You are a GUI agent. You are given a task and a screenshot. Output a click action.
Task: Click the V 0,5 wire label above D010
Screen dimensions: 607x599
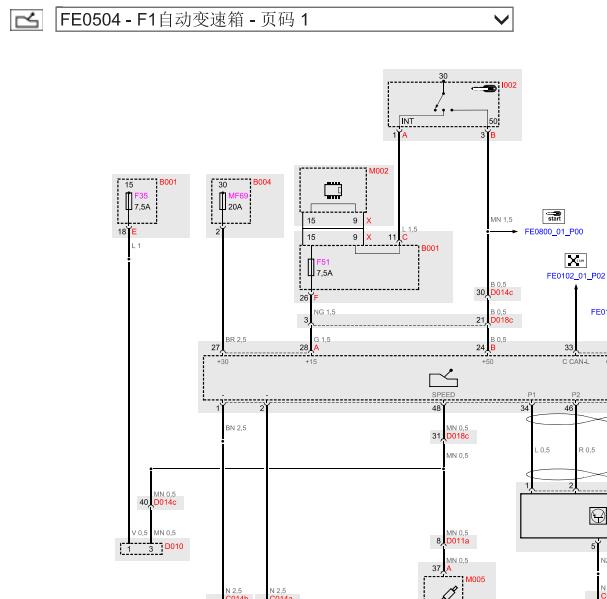click(x=139, y=533)
